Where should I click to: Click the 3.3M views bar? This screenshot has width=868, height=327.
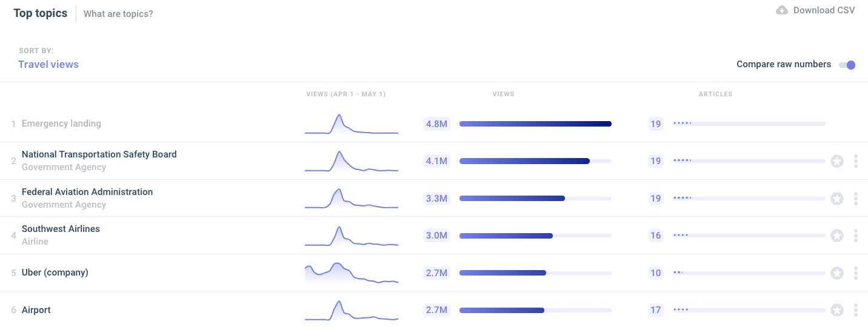coord(535,198)
